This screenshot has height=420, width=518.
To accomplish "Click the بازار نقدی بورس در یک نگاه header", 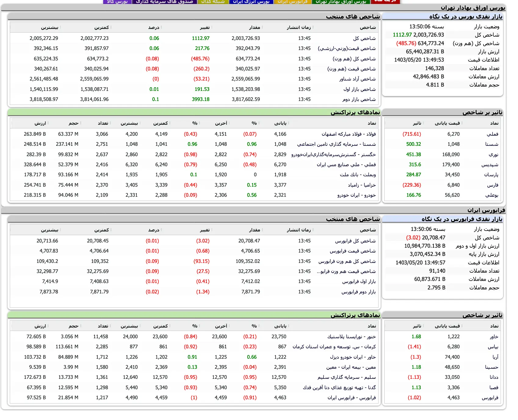I will pyautogui.click(x=465, y=16).
